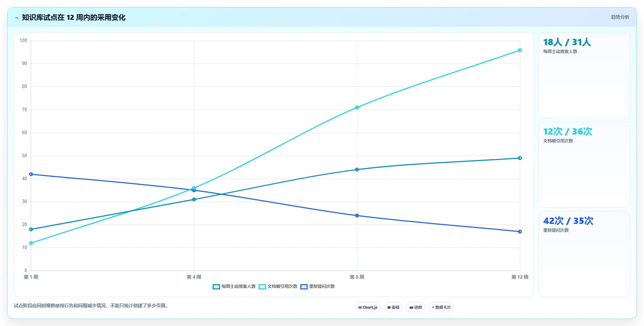Click the 42次 / 35次 stat card
644x326 pixels.
click(584, 254)
